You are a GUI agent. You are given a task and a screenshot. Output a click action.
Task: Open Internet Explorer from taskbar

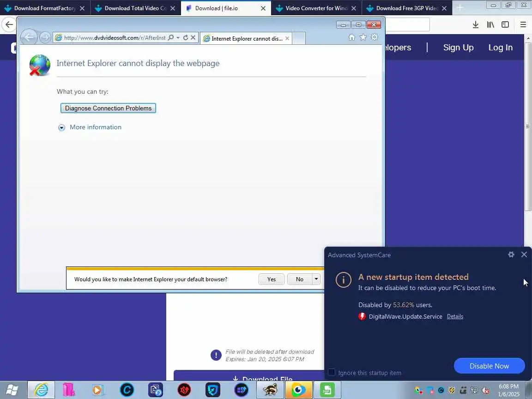tap(41, 390)
